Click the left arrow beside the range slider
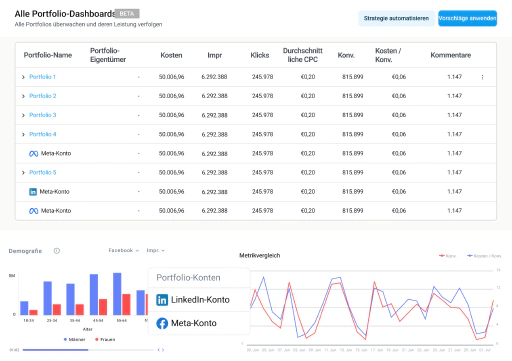512x361 pixels. coord(159,350)
